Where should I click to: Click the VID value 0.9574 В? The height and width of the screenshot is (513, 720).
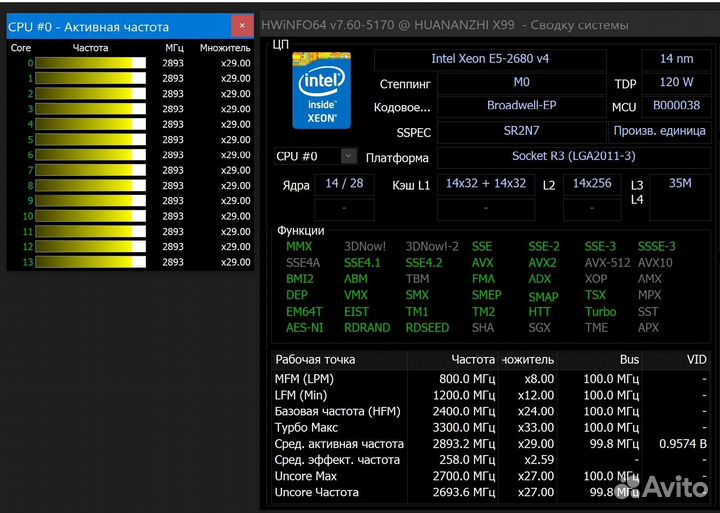pos(683,444)
